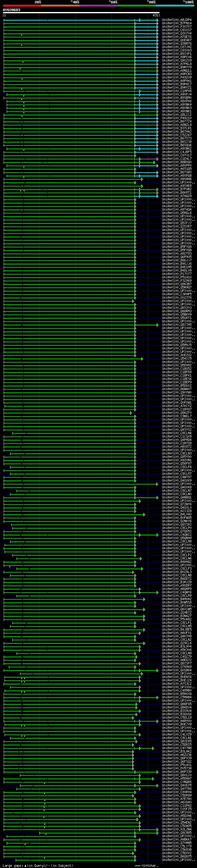Click the UniRef100_C4Y7N8 hit name

point(176,748)
